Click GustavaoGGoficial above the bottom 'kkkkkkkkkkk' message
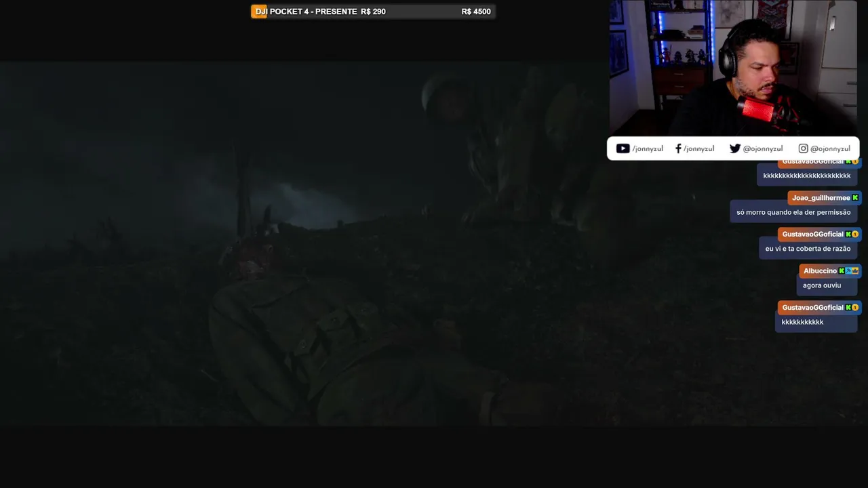The width and height of the screenshot is (868, 488). tap(812, 308)
